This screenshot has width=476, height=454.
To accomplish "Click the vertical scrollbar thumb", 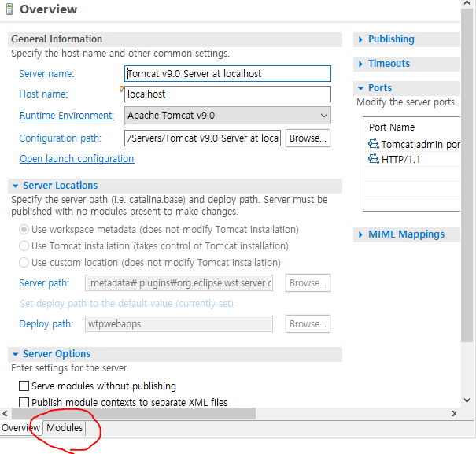I will tap(467, 175).
